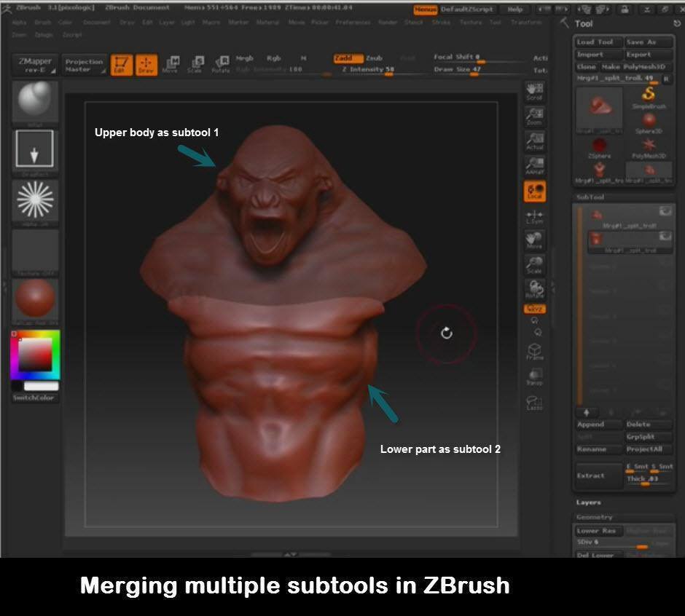Open the ZMapper rev-E plugin
Image resolution: width=685 pixels, height=616 pixels.
point(35,65)
